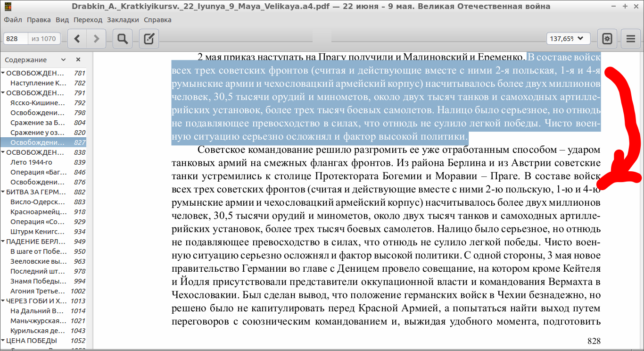Click the page number field showing 828
The width and height of the screenshot is (644, 351).
coord(16,39)
